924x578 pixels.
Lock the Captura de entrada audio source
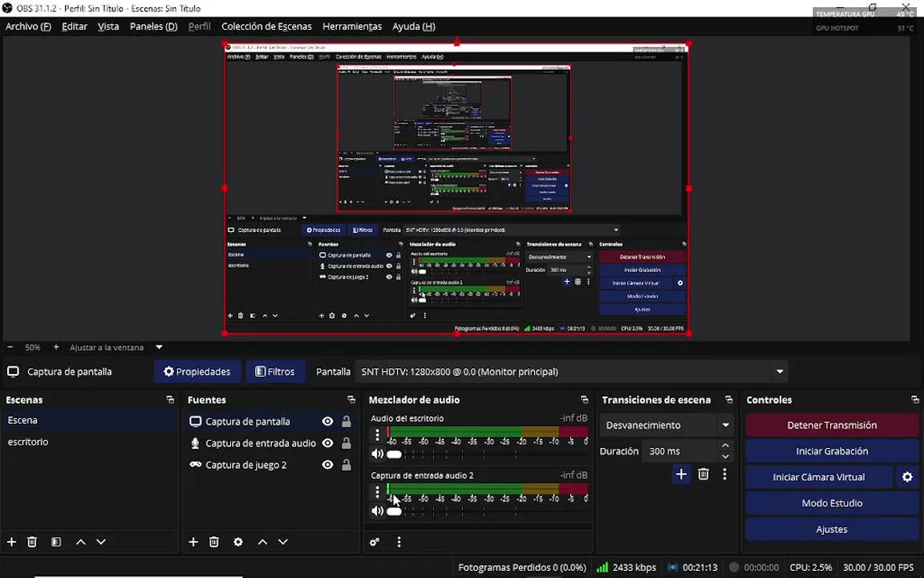[346, 443]
